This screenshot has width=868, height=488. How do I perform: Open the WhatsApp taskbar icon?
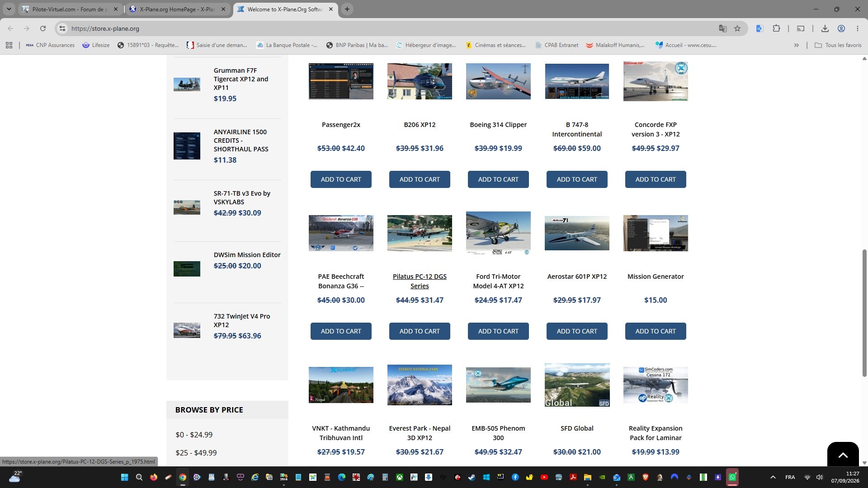click(732, 477)
